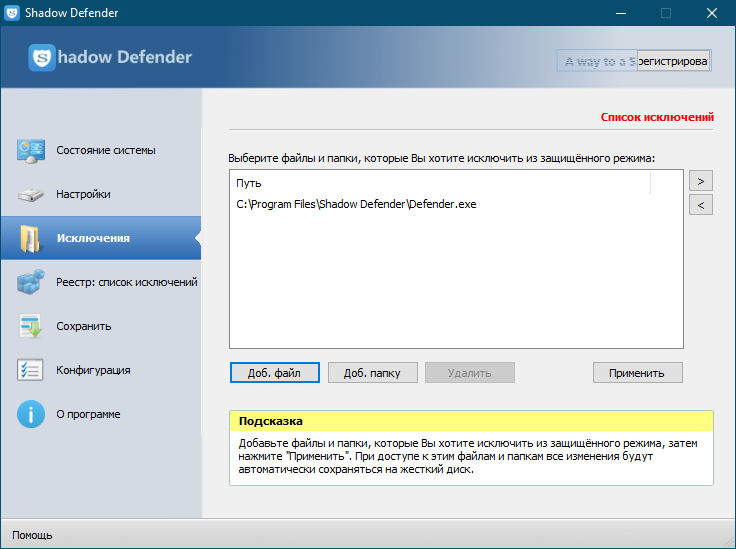This screenshot has width=736, height=549.
Task: Click the Сохранить green arrow icon
Action: pos(31,326)
